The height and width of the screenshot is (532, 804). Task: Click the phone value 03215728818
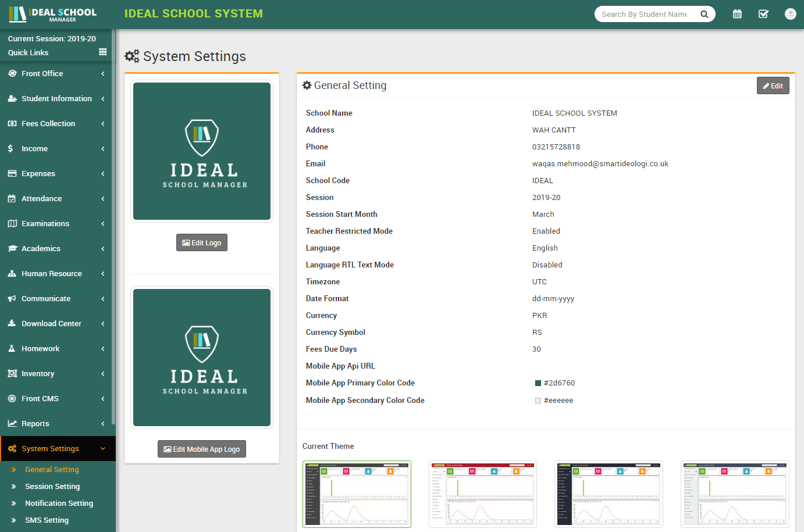tap(556, 147)
